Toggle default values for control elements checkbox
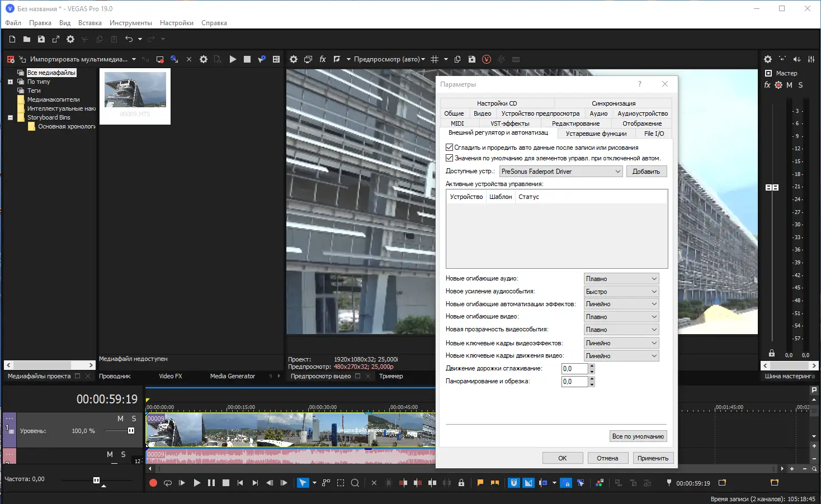821x504 pixels. click(449, 158)
